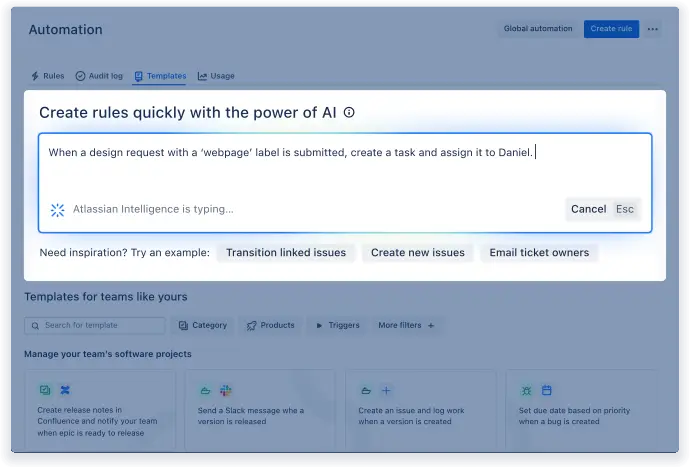Open the Confluence release notes template card
This screenshot has height=468, width=690.
click(x=100, y=410)
